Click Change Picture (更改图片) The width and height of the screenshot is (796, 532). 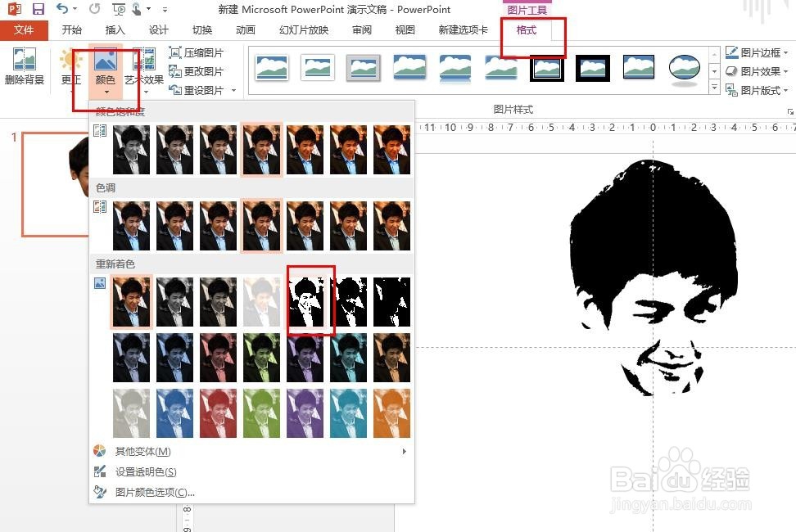click(196, 71)
